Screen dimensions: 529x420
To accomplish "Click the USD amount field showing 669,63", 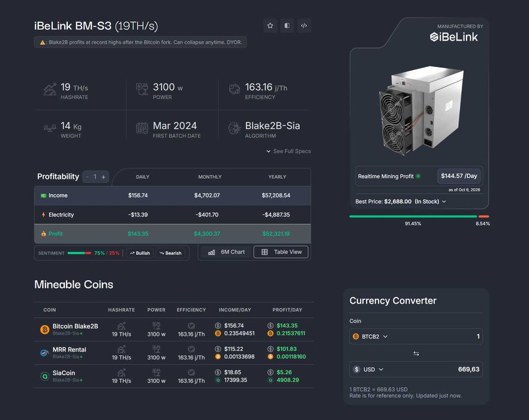I will pyautogui.click(x=416, y=370).
